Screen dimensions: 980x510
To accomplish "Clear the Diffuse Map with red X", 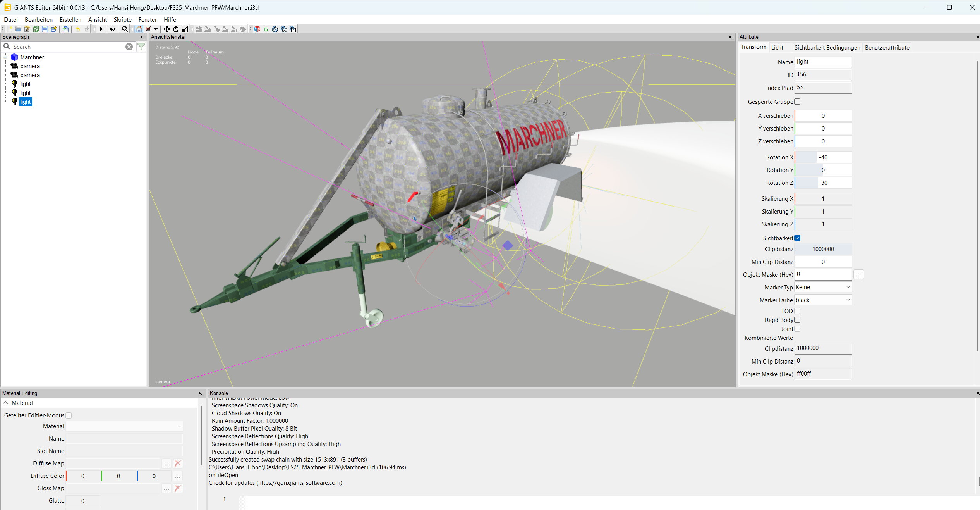I will click(x=178, y=463).
